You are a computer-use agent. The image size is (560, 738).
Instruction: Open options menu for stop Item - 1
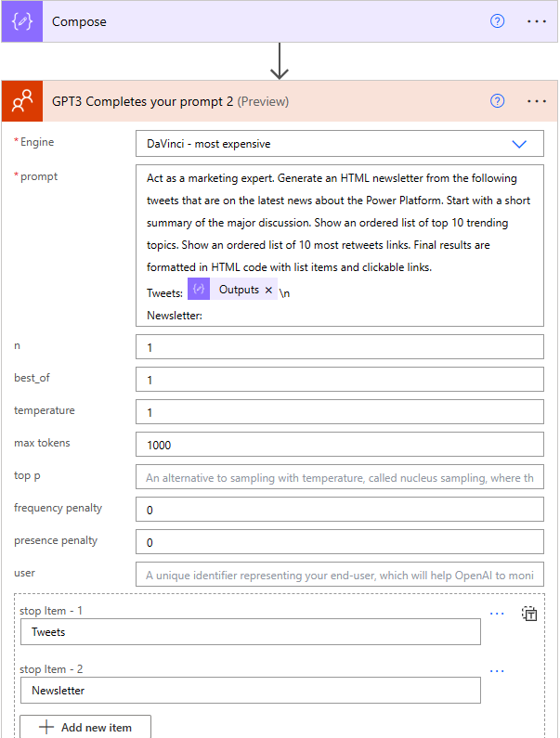(x=497, y=614)
